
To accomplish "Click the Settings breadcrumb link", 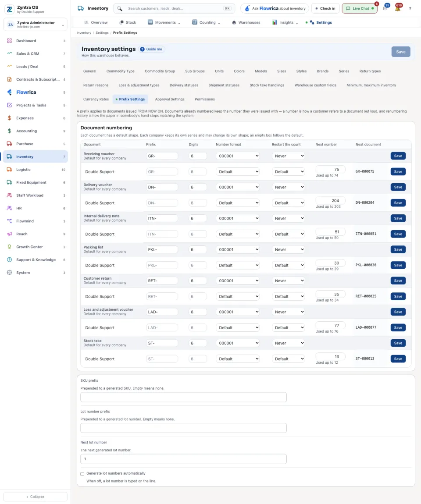I will tap(102, 33).
